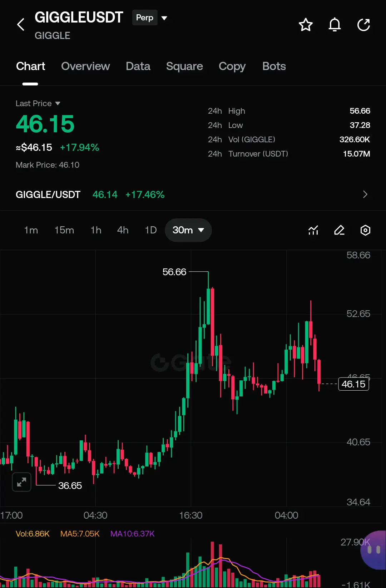Tap the 24h High value 56.66
The image size is (386, 588).
[360, 111]
